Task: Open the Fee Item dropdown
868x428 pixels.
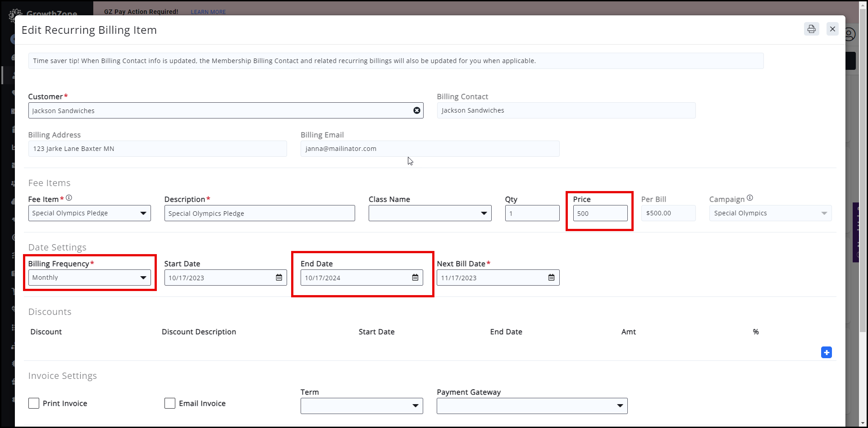Action: tap(89, 213)
